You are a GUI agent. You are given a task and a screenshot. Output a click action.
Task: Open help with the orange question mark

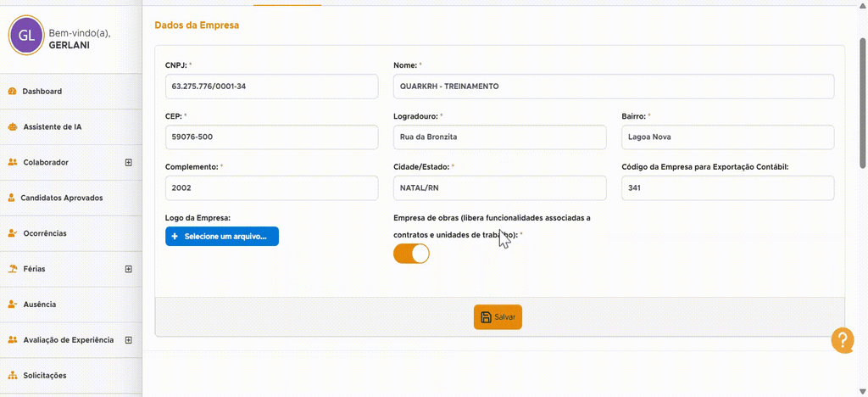[843, 340]
